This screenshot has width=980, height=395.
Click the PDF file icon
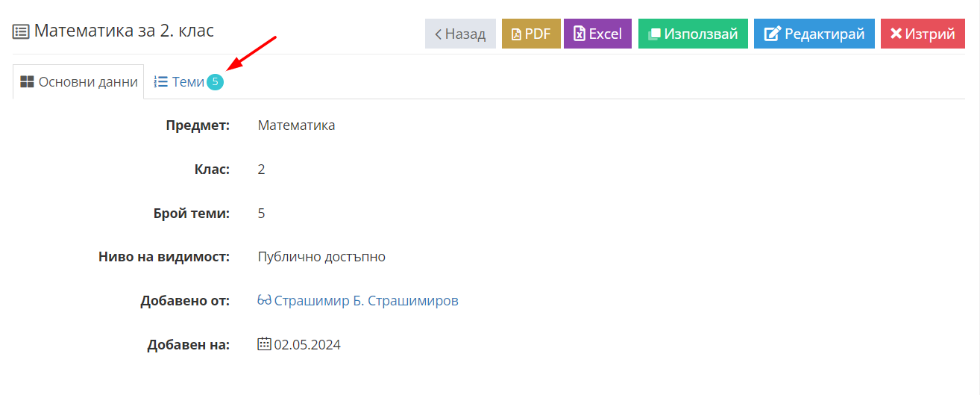(516, 34)
